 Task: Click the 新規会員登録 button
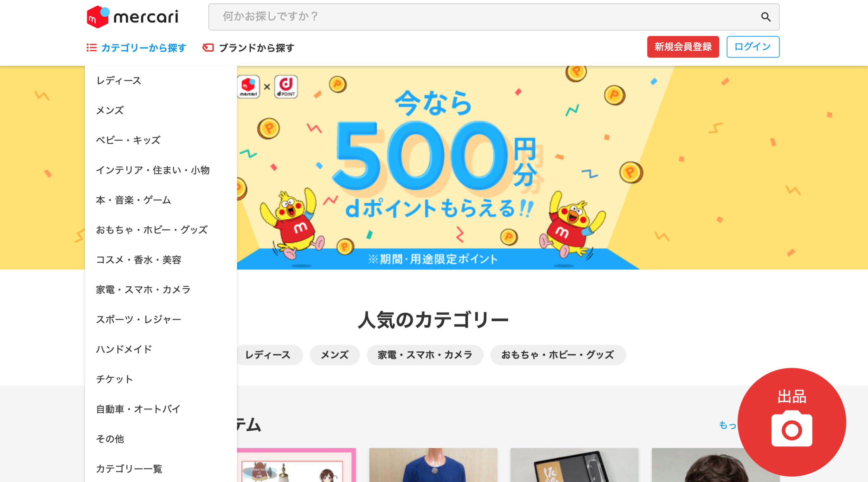pyautogui.click(x=683, y=46)
